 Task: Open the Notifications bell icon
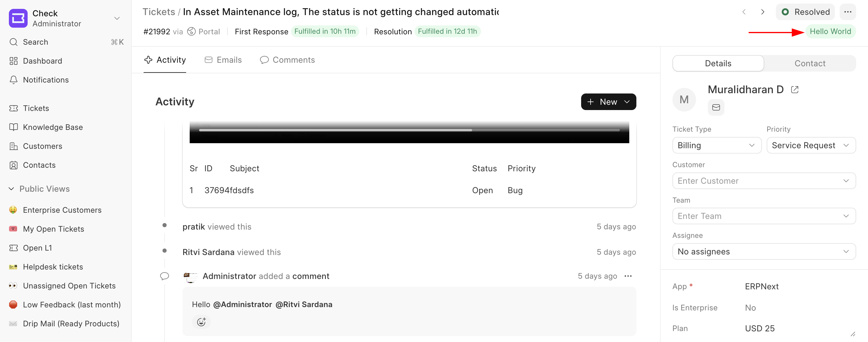click(14, 80)
